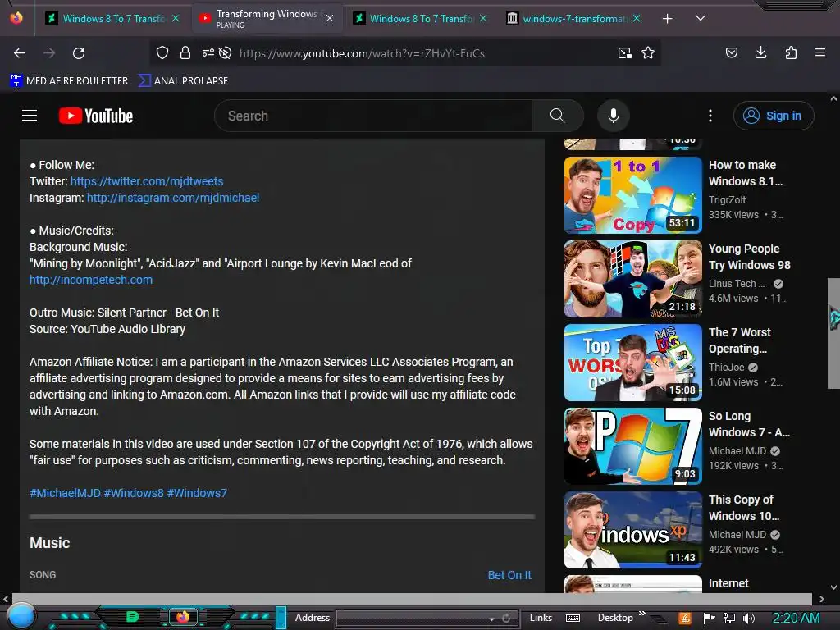
Task: Open the site permissions icon in address bar
Action: coord(208,52)
